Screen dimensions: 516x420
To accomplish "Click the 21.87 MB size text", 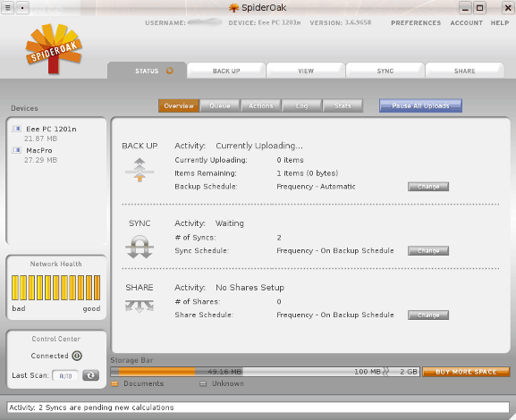I will (40, 139).
